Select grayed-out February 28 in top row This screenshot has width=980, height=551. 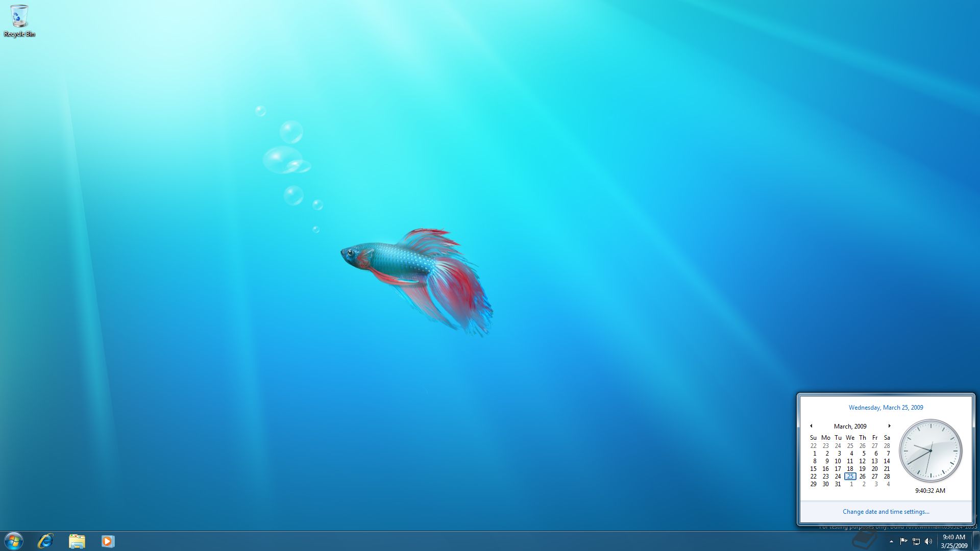pos(887,445)
